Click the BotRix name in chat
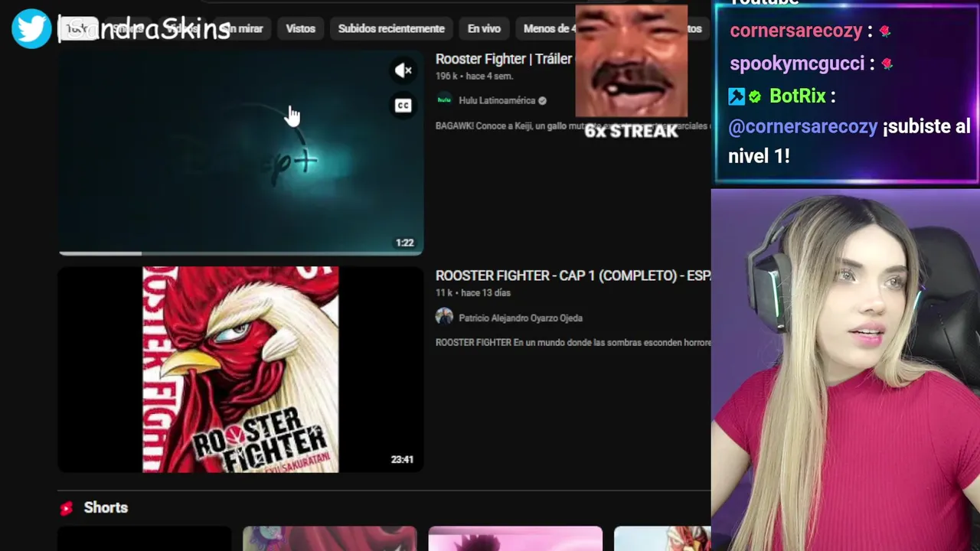980x551 pixels. point(797,96)
